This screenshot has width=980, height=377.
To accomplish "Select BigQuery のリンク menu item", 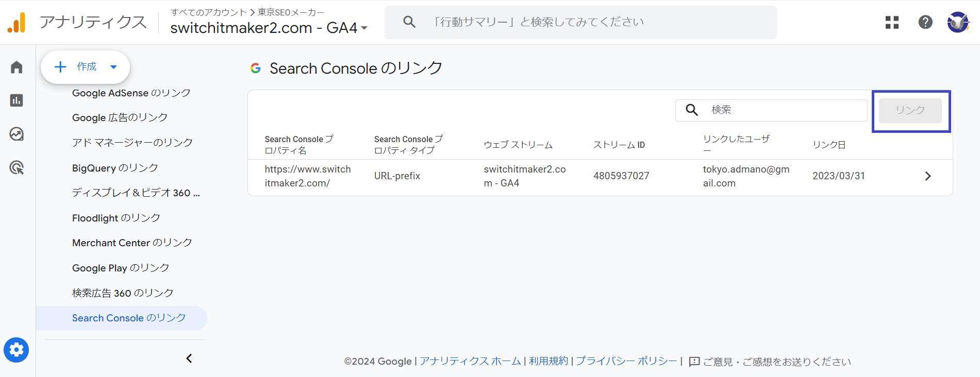I will coord(115,168).
